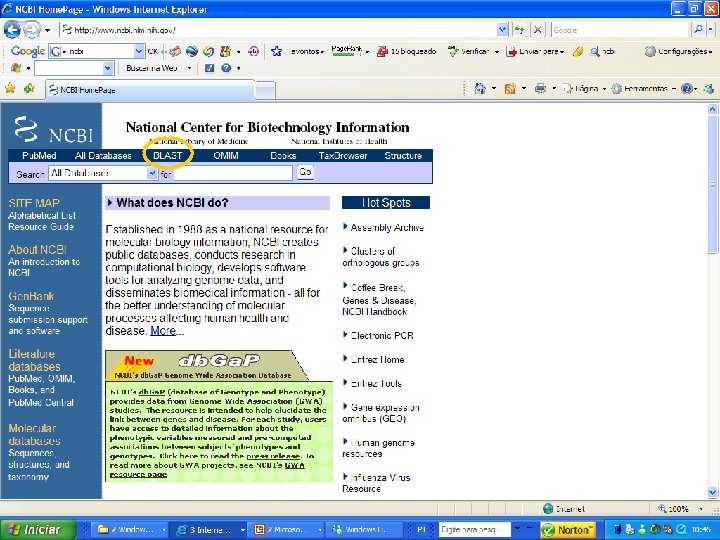Open the PubMed tab in NCBI navigation
Image resolution: width=720 pixels, height=540 pixels.
(39, 156)
